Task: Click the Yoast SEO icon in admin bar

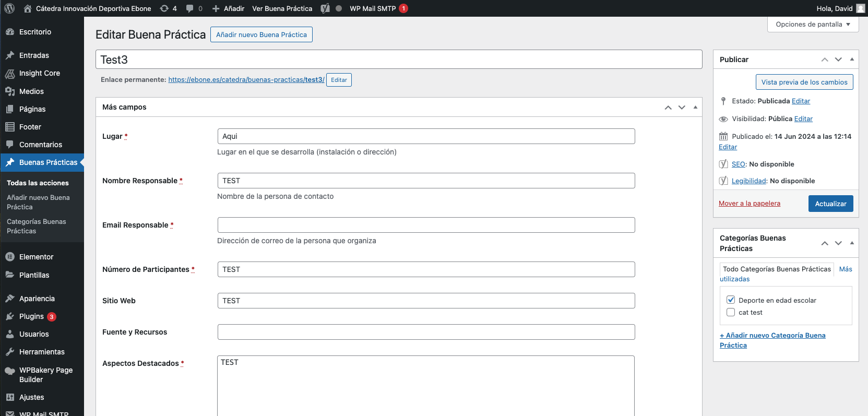Action: [x=325, y=8]
